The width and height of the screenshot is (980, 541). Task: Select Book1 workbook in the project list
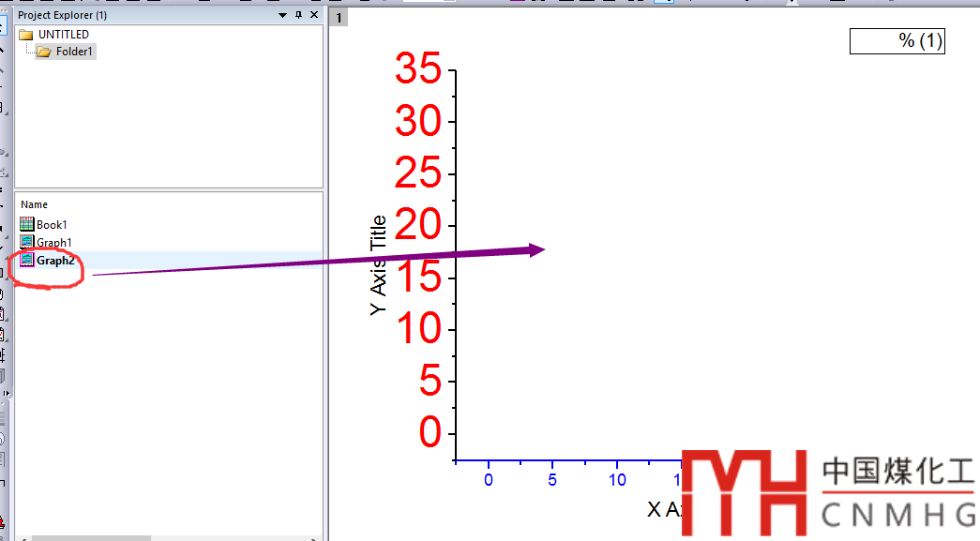[x=44, y=224]
